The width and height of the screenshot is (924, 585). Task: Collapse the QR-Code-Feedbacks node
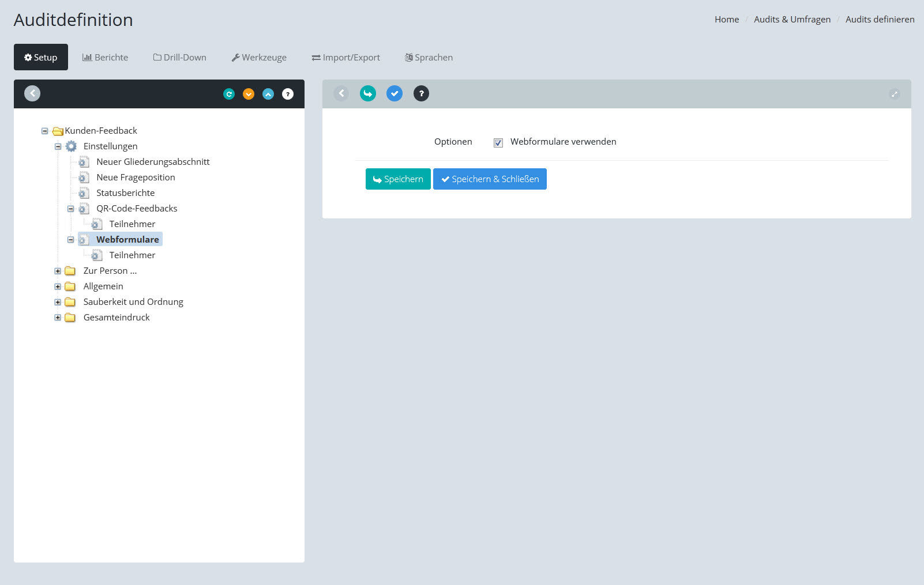click(71, 209)
